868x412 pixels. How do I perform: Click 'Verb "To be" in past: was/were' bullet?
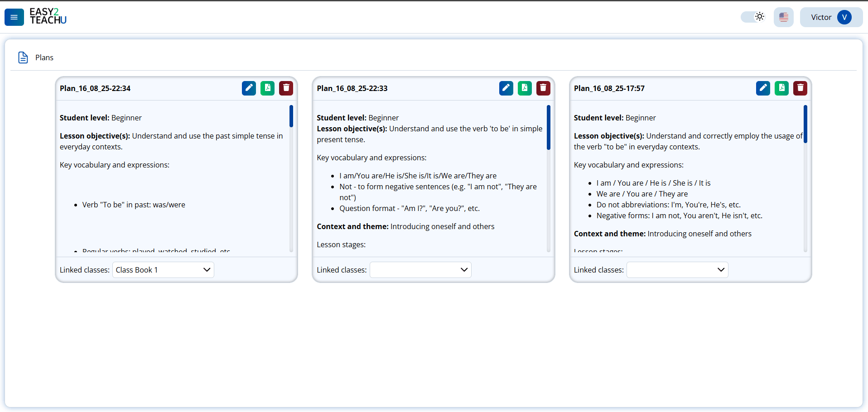pyautogui.click(x=134, y=205)
